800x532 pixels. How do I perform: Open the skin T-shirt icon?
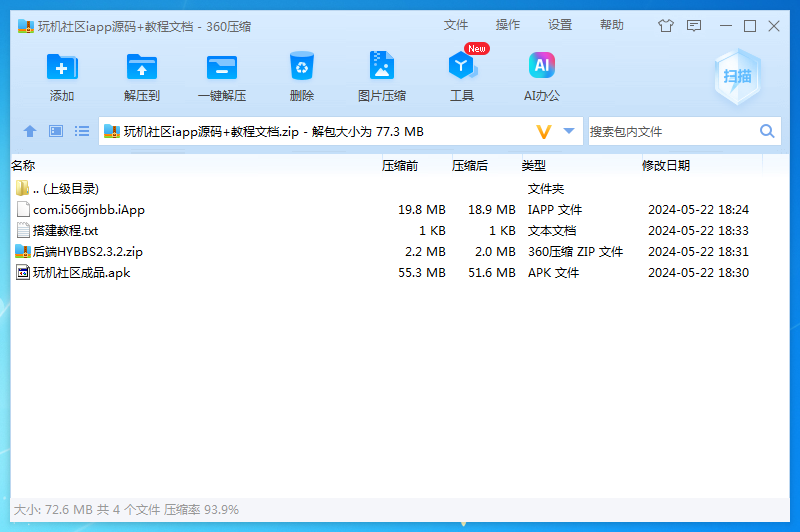tap(666, 26)
